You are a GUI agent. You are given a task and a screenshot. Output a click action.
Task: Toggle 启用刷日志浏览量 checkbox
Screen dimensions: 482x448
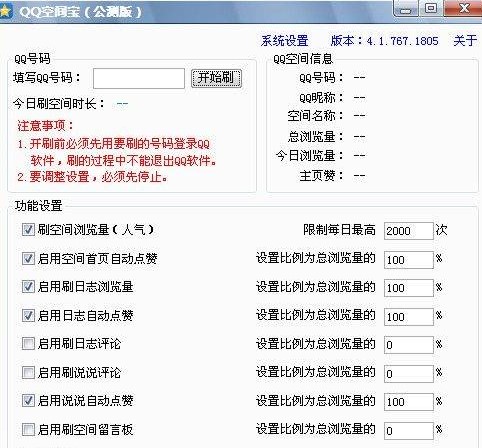pos(28,287)
